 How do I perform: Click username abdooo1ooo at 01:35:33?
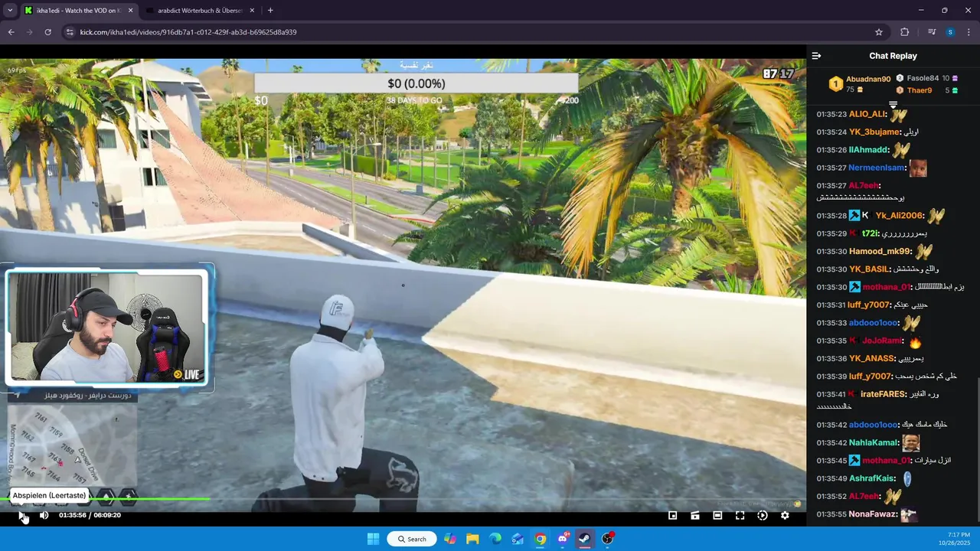coord(873,323)
